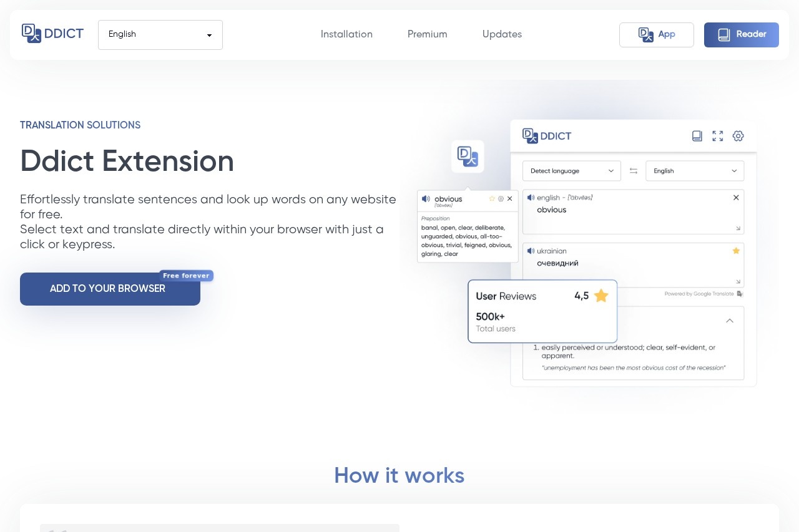Open the site language dropdown showing English
The height and width of the screenshot is (532, 799).
160,35
